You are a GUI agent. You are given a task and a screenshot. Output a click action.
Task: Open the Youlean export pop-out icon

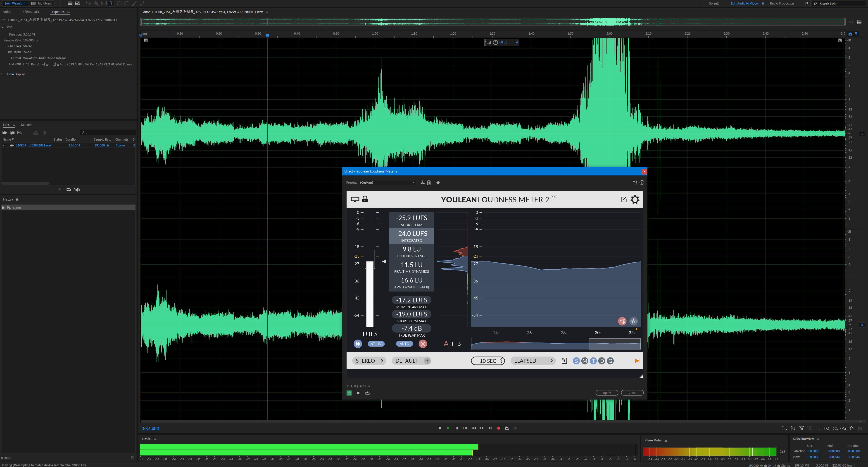coord(623,199)
